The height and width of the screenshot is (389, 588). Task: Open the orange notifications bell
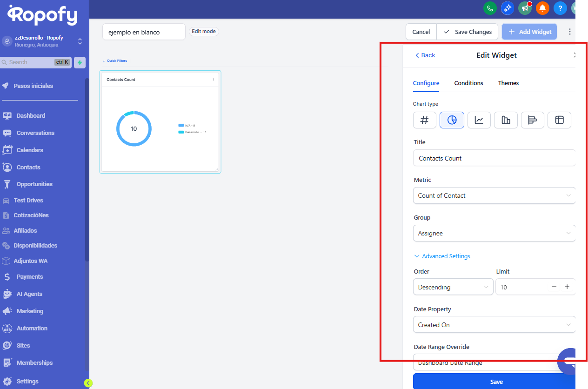[x=542, y=8]
